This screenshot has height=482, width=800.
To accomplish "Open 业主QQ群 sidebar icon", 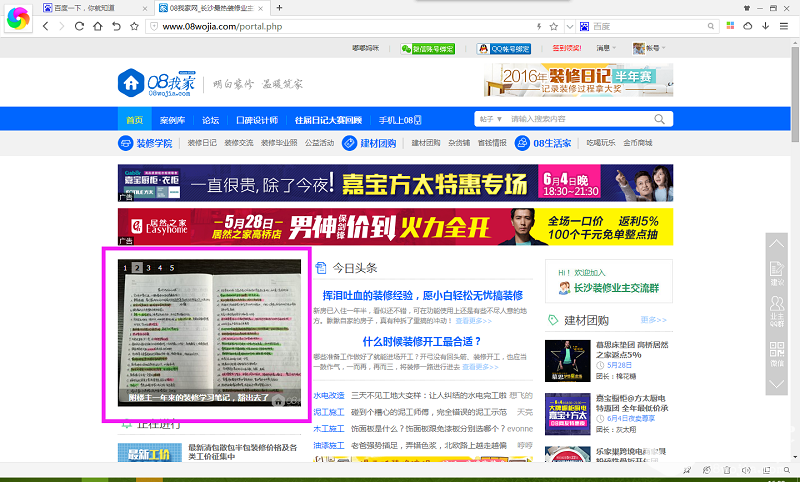I will [777, 314].
